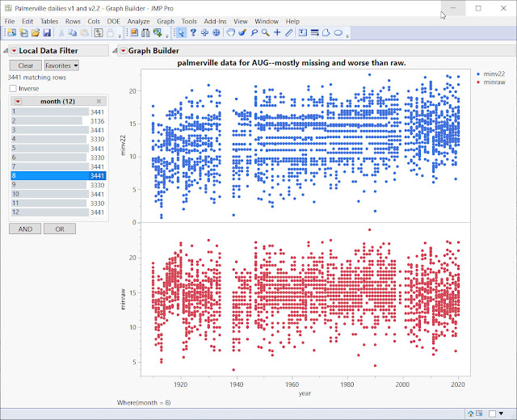Viewport: 517px width, 420px height.
Task: Open the Graph Builder red triangle menu
Action: pyautogui.click(x=123, y=51)
